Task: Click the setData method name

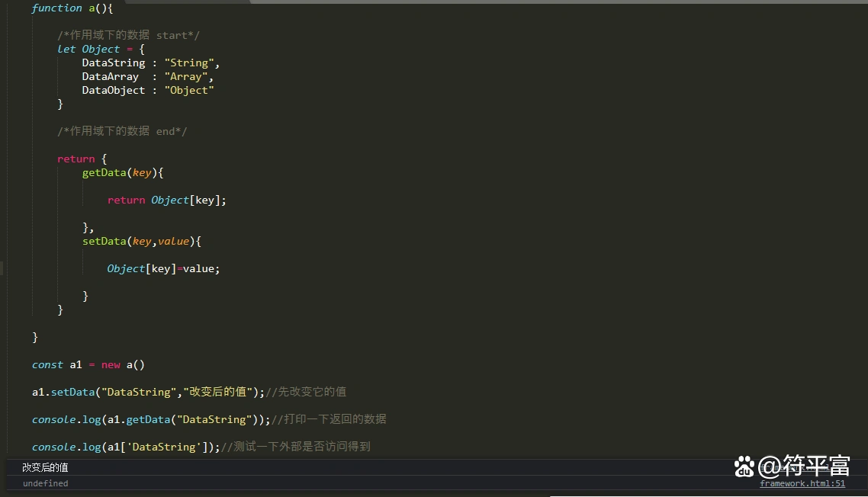Action: coord(104,241)
